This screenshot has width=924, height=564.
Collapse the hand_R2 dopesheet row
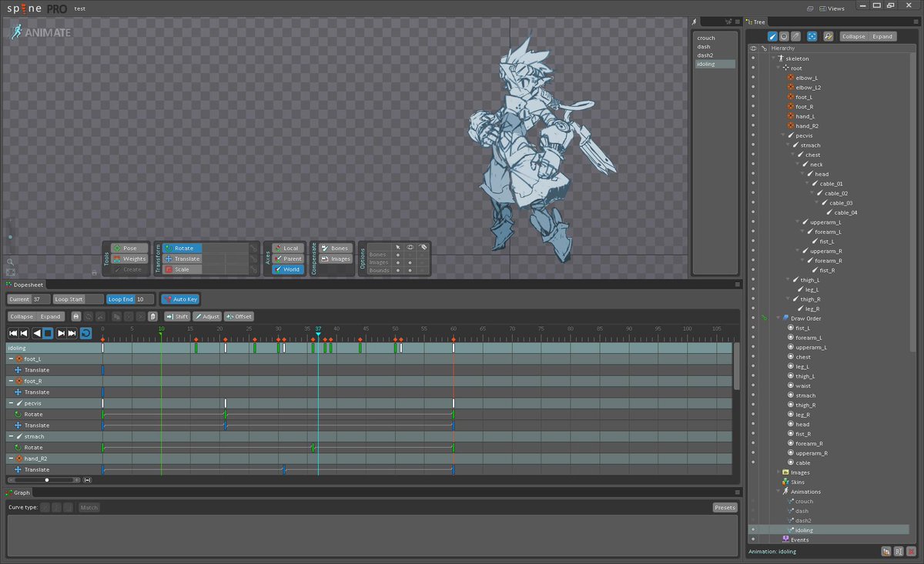(x=11, y=459)
